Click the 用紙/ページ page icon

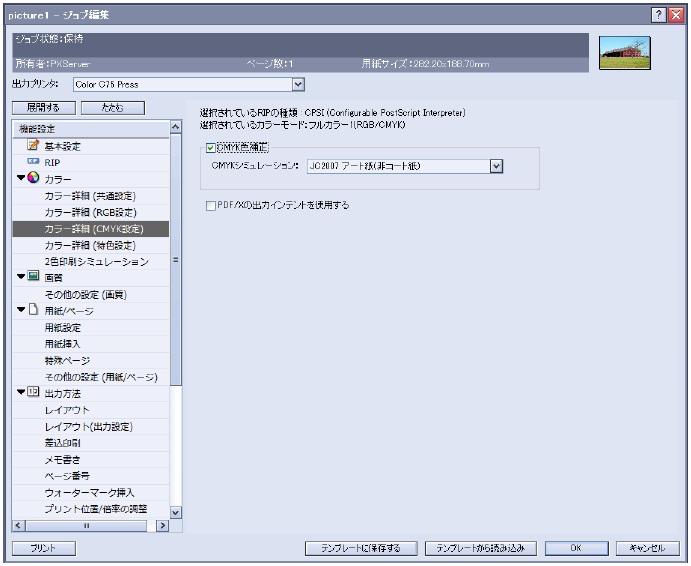point(33,310)
